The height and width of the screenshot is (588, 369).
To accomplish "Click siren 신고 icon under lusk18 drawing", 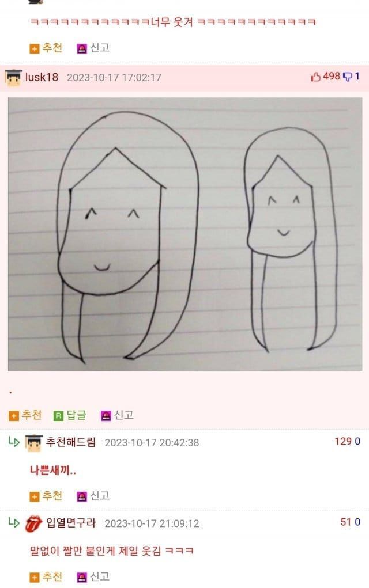I will pyautogui.click(x=106, y=415).
